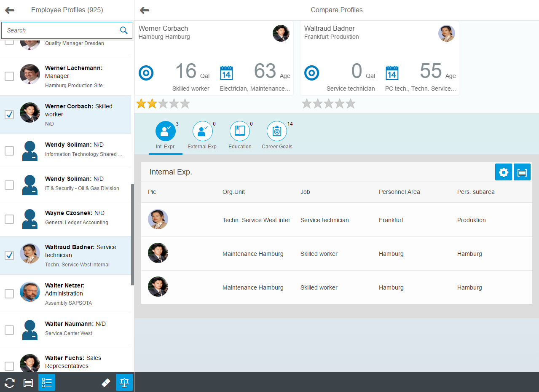
Task: Set Werner Corbach's rating to four stars
Action: pyautogui.click(x=174, y=103)
